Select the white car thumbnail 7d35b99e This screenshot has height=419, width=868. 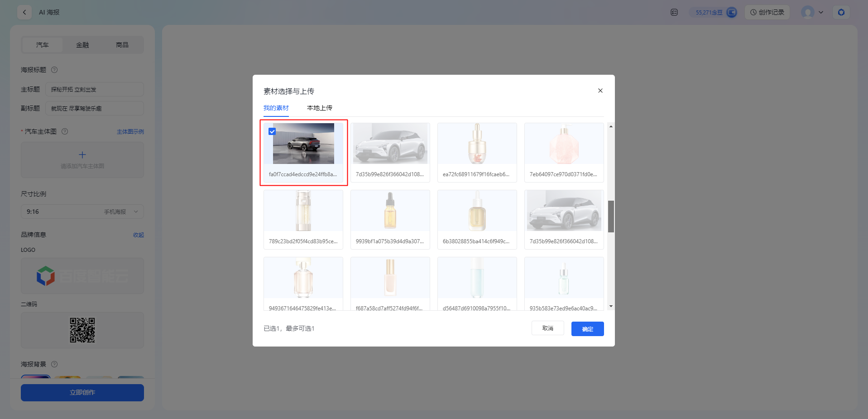click(x=390, y=144)
